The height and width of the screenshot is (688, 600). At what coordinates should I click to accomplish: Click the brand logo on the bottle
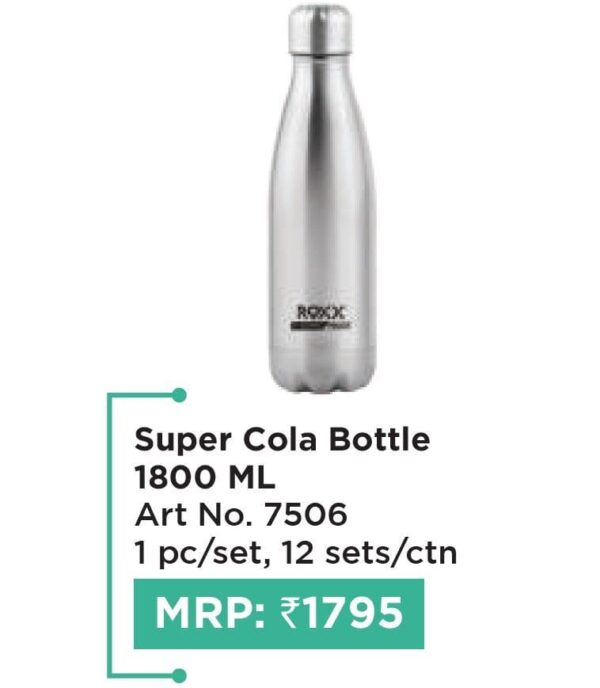(322, 313)
